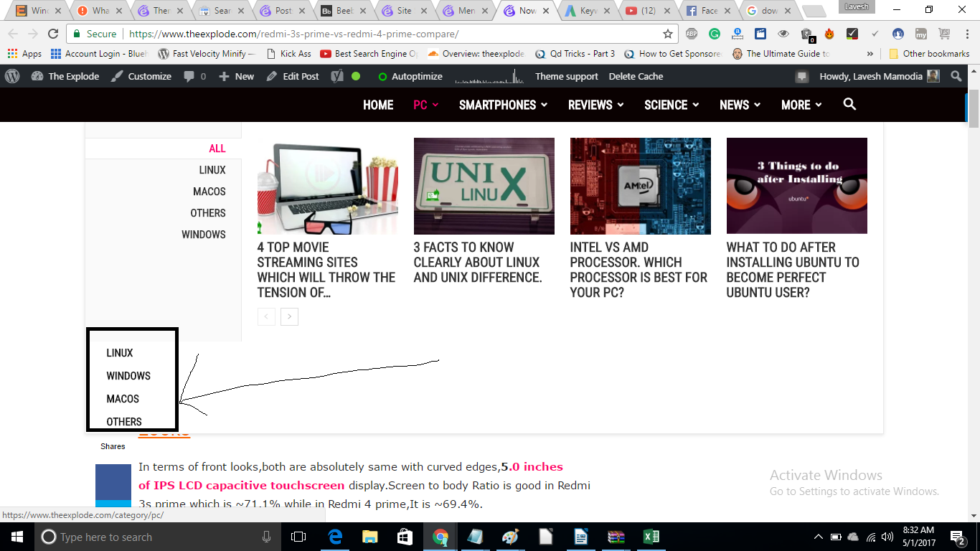Open Yoast SEO in admin bar
980x551 pixels.
coord(337,76)
